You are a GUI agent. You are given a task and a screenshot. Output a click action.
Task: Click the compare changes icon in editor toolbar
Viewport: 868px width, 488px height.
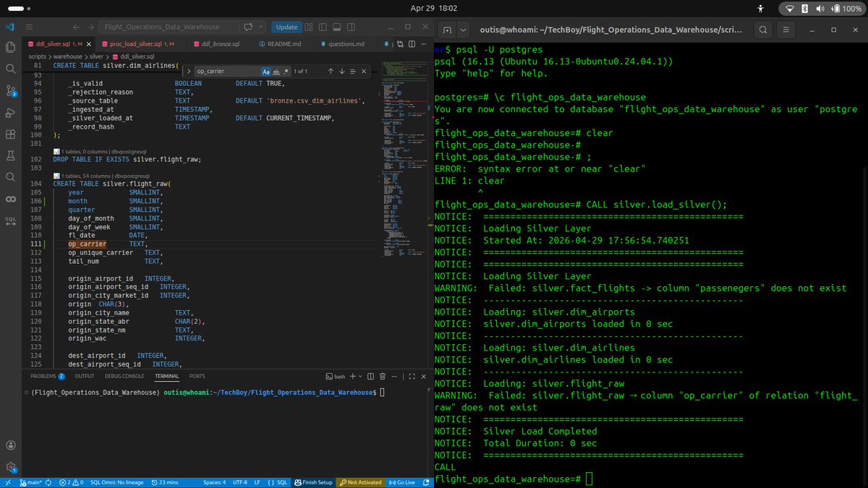pos(400,44)
